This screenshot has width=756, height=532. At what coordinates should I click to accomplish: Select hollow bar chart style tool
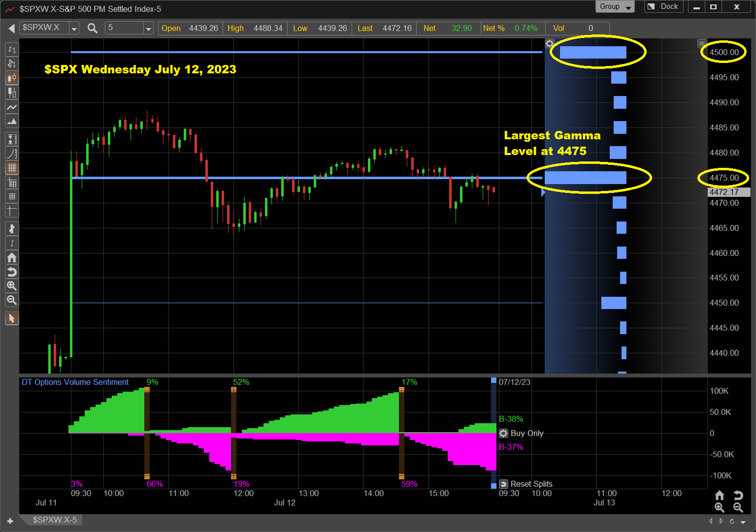pos(12,64)
